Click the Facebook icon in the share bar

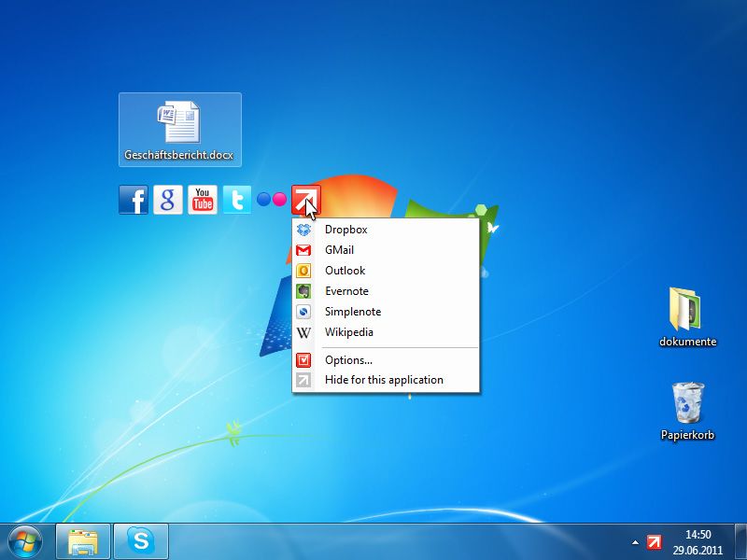[x=134, y=200]
